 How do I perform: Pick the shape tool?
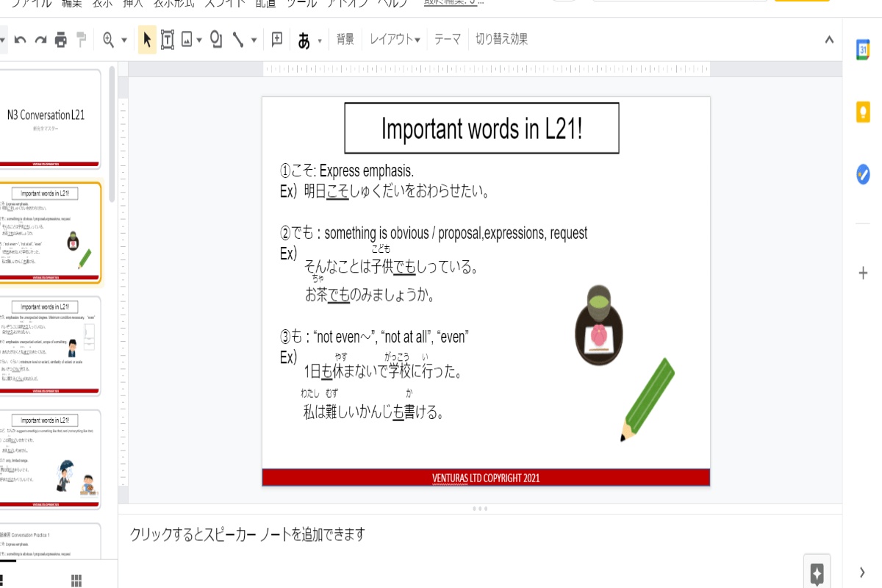pos(216,40)
